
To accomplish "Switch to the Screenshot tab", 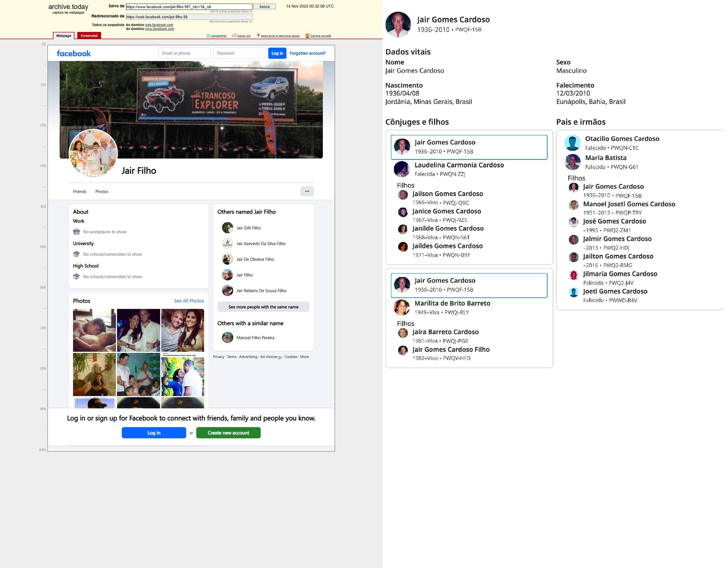I will point(89,36).
